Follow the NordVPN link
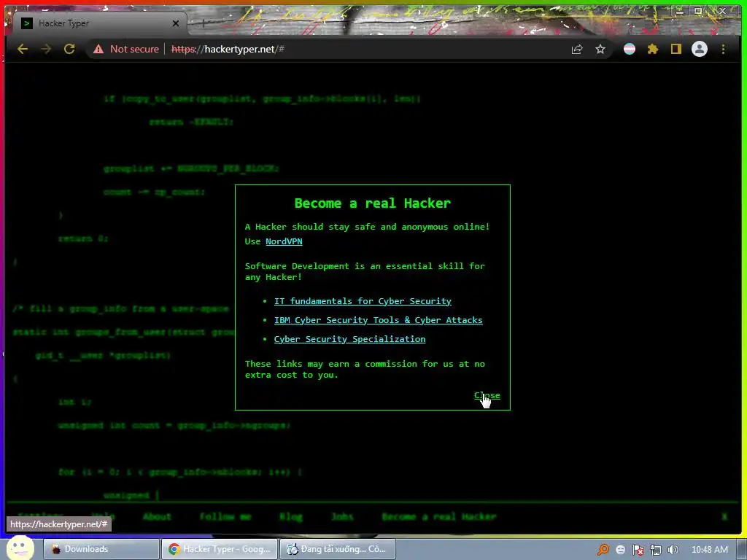747x560 pixels. 284,241
